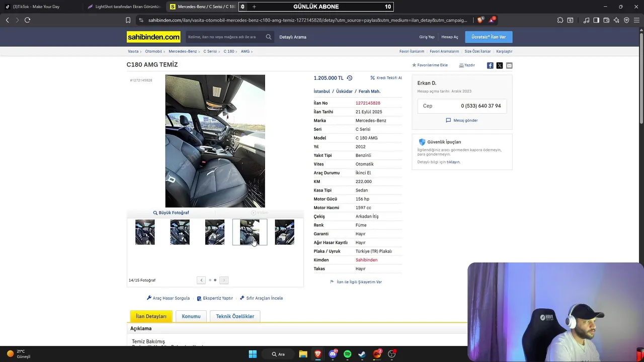The height and width of the screenshot is (362, 644).
Task: Open Karşılaştır link
Action: (x=504, y=51)
